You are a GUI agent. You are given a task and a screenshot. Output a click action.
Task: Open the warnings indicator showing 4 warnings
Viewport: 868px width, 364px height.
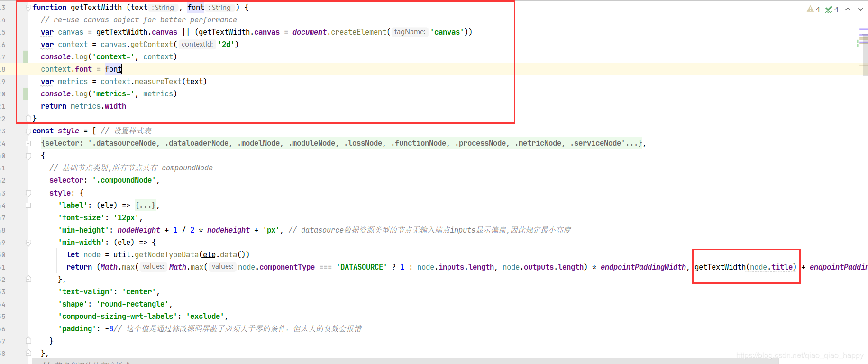coord(813,9)
